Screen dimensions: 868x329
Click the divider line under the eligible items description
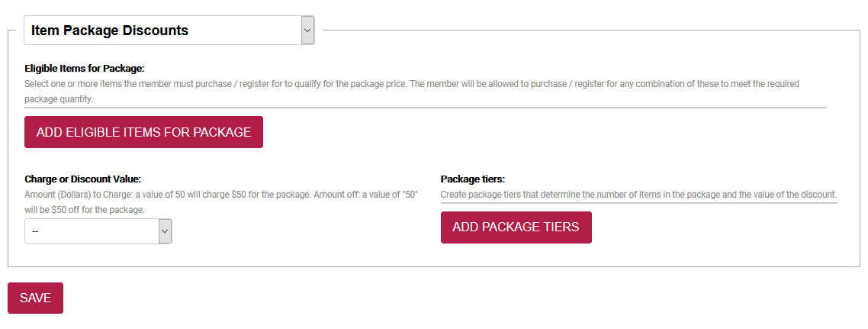(425, 108)
